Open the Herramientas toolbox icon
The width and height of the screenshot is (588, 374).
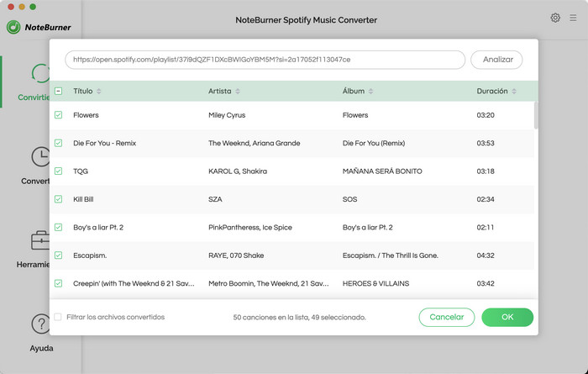(x=40, y=240)
